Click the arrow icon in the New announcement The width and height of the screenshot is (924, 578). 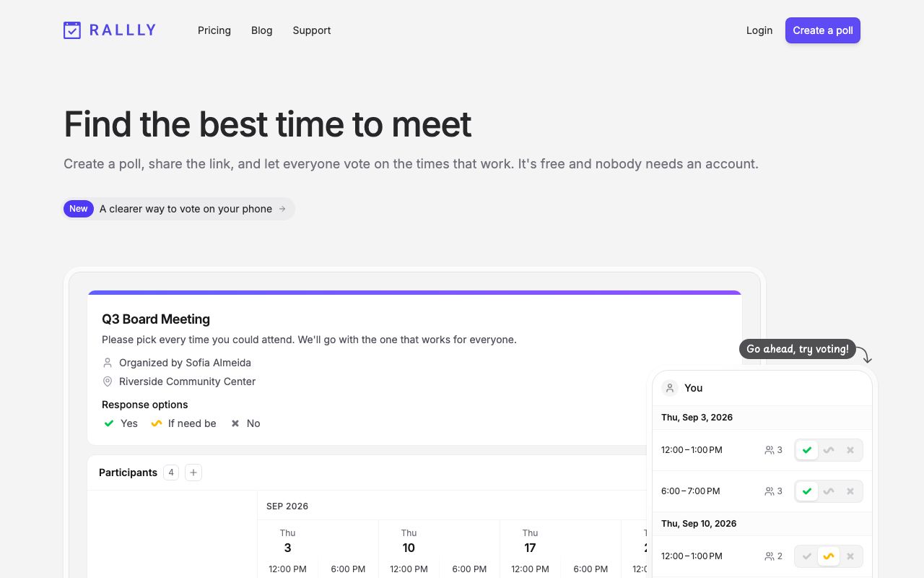tap(282, 209)
